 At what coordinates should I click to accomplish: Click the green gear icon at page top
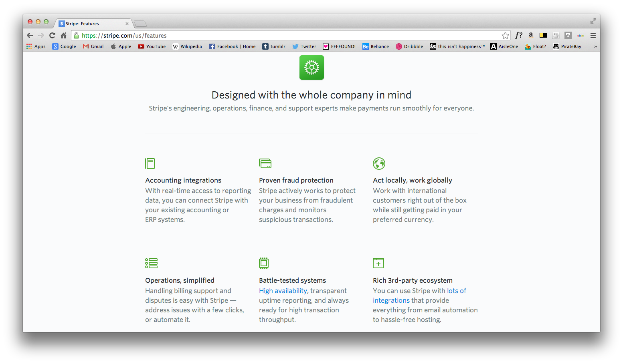[311, 68]
